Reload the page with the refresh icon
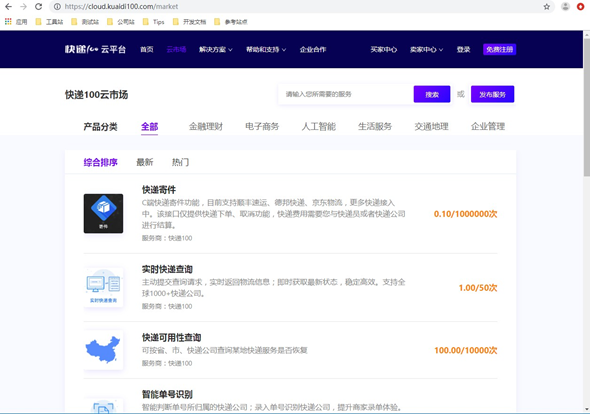Image resolution: width=590 pixels, height=414 pixels. click(38, 6)
